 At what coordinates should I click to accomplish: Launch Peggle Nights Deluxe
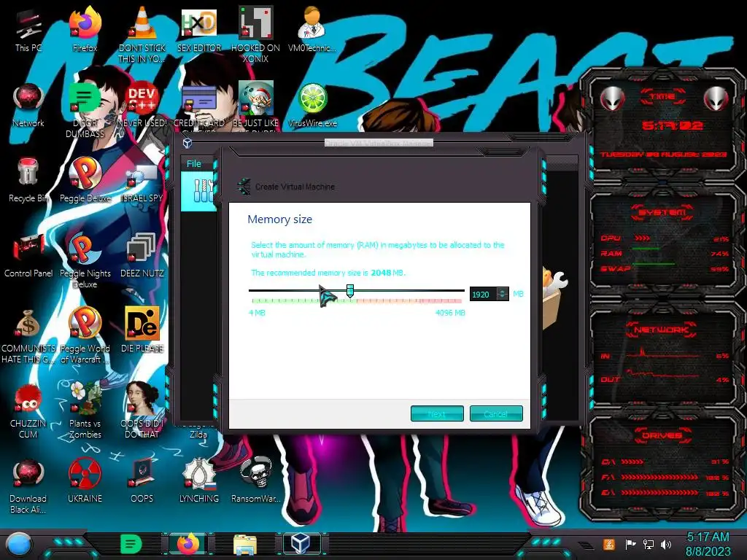(x=85, y=260)
